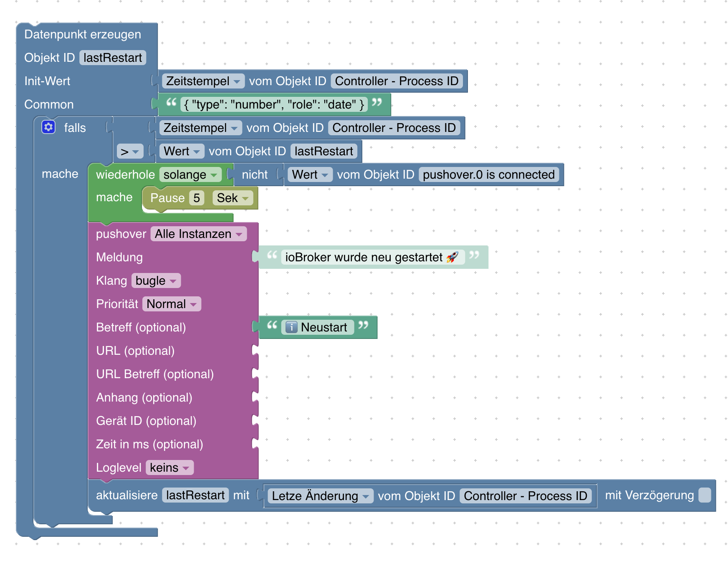The width and height of the screenshot is (728, 561).
Task: Open the Letze Änderung dropdown
Action: [321, 496]
